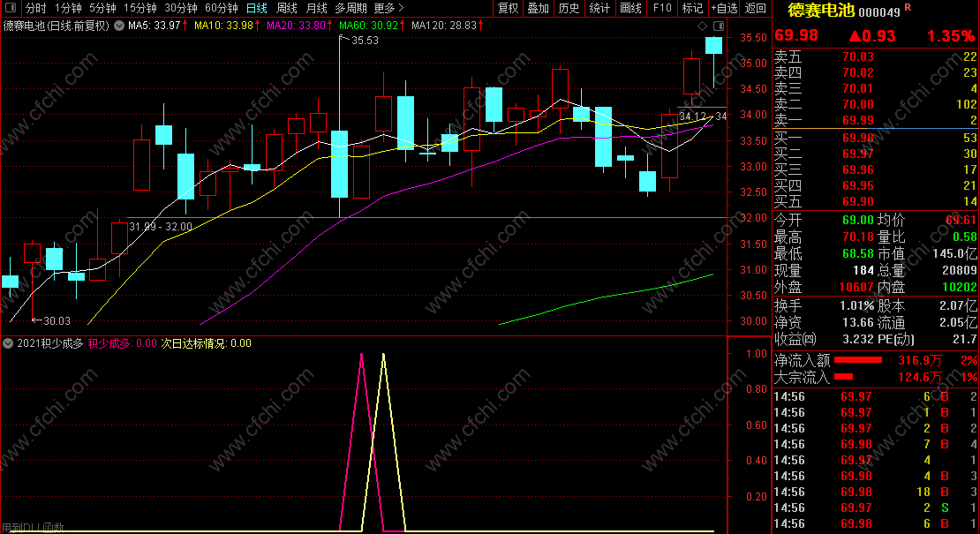This screenshot has height=534, width=980.
Task: Click the 标记 mark button
Action: click(692, 8)
